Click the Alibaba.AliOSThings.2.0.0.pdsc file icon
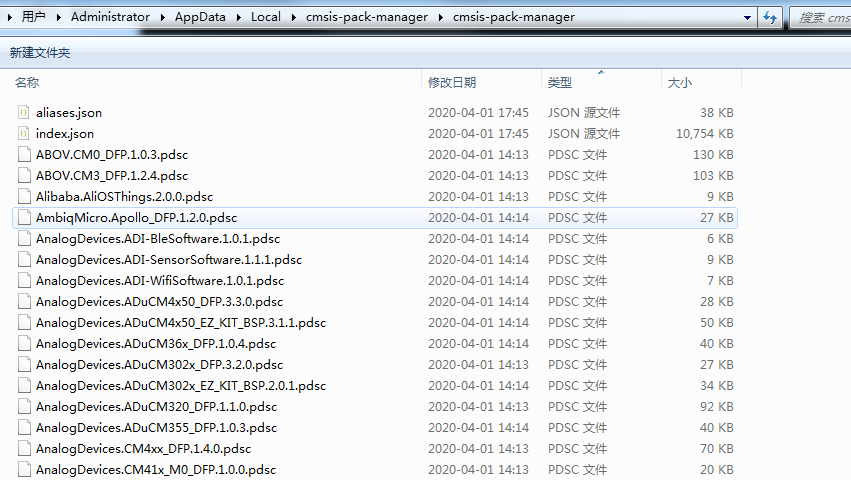Image resolution: width=851 pixels, height=480 pixels. click(23, 197)
